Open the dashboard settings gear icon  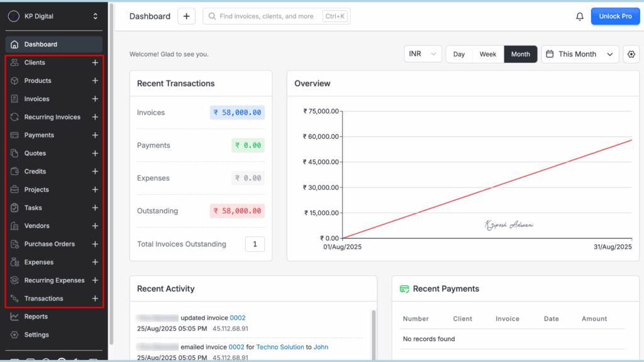tap(631, 54)
